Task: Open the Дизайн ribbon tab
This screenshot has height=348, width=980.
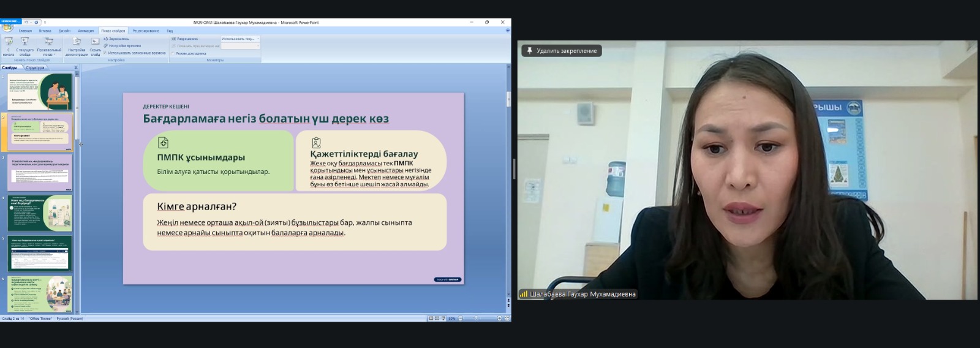Action: click(x=64, y=31)
